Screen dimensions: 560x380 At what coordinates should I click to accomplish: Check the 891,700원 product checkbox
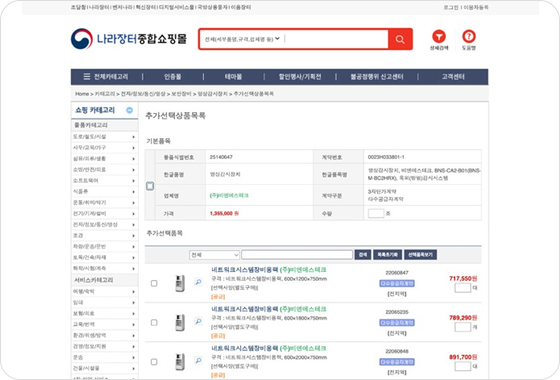154,362
